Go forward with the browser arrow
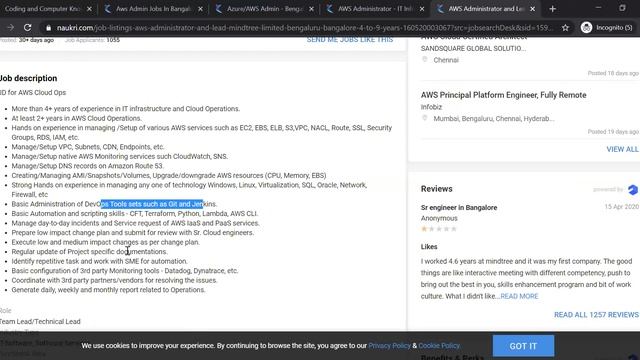This screenshot has width=640, height=360. click(x=11, y=27)
